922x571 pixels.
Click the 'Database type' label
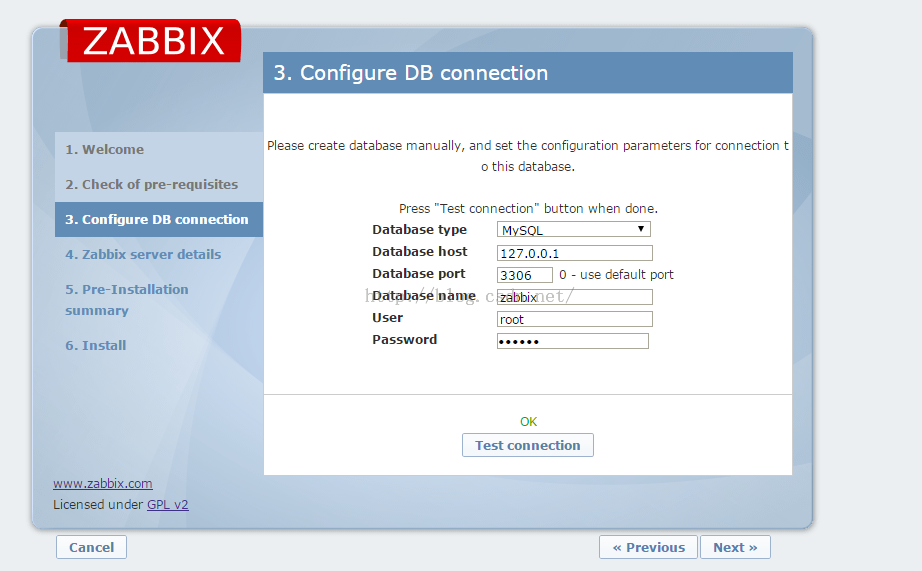click(419, 229)
